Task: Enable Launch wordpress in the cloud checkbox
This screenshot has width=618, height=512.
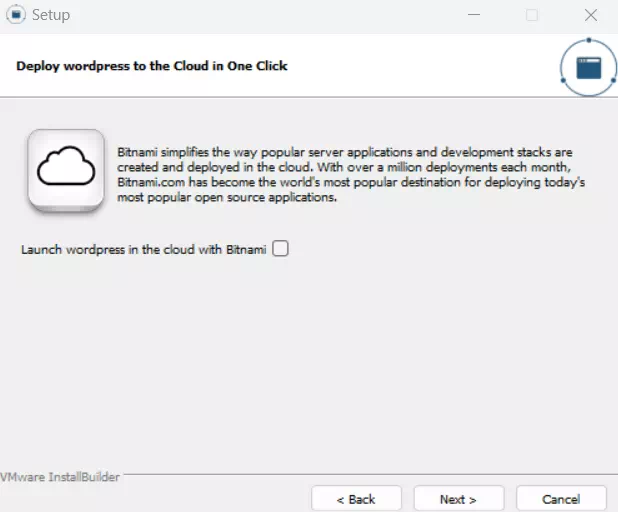Action: (280, 249)
